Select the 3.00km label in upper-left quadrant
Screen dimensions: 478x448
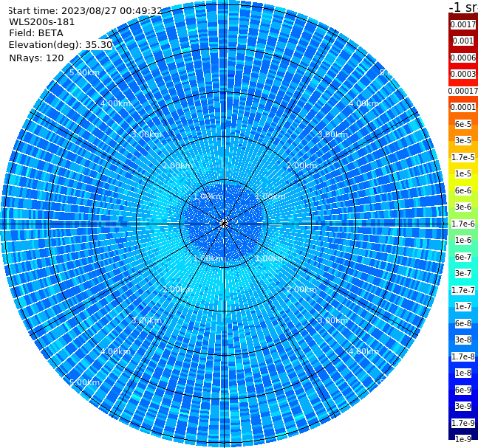146,134
